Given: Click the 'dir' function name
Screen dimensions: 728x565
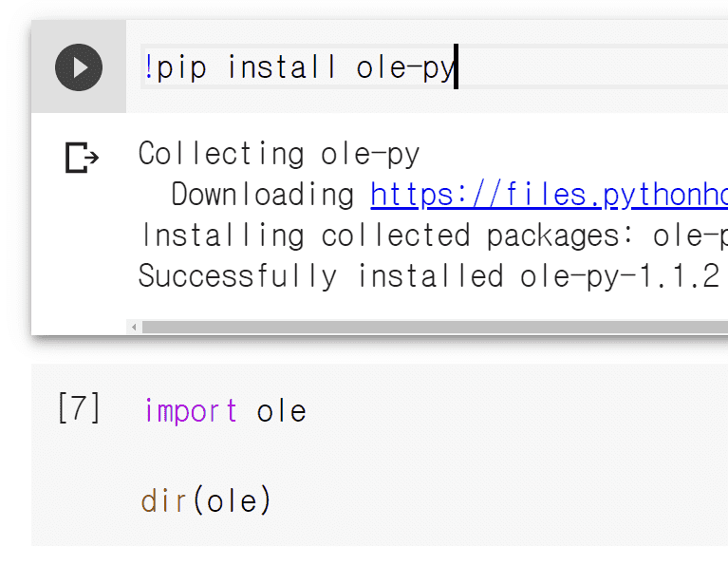Looking at the screenshot, I should tap(164, 500).
